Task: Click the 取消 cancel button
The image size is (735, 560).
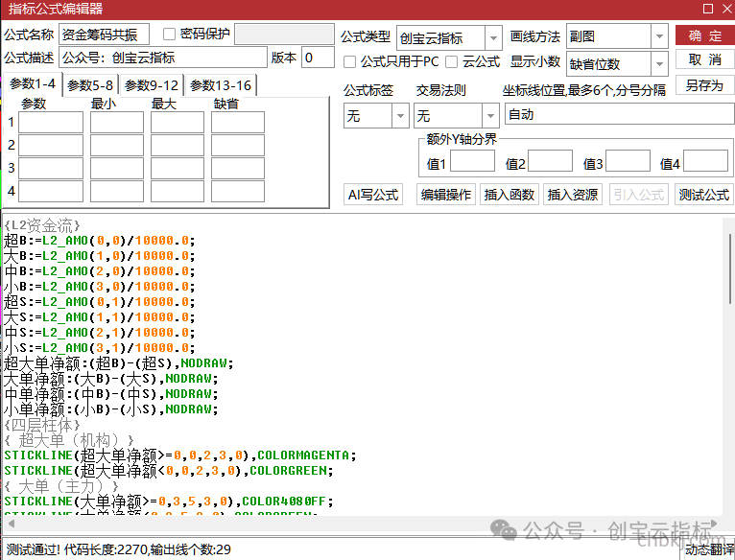Action: (705, 60)
